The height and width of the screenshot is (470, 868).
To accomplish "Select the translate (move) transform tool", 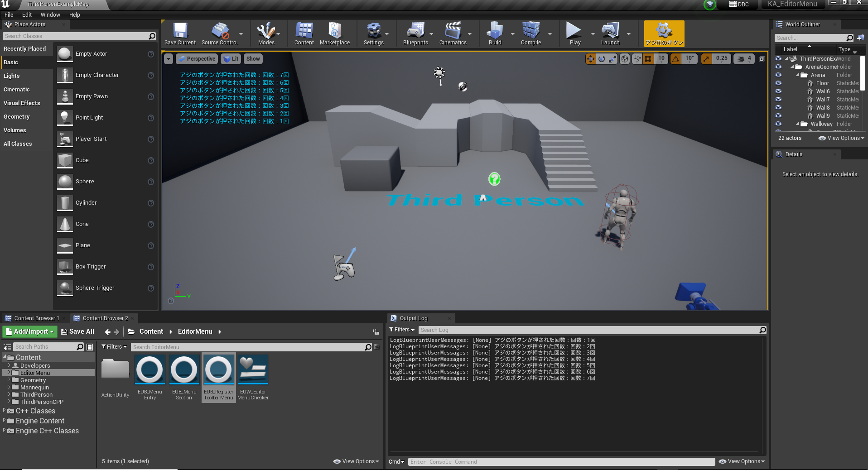I will point(590,59).
